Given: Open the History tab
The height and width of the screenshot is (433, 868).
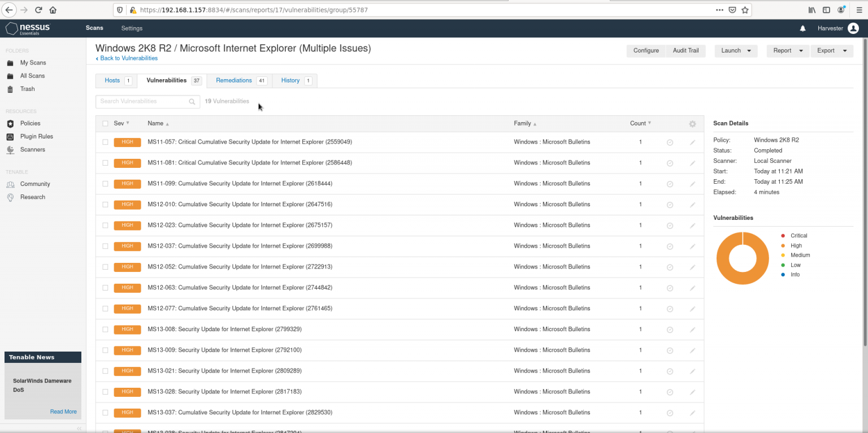Looking at the screenshot, I should point(290,80).
